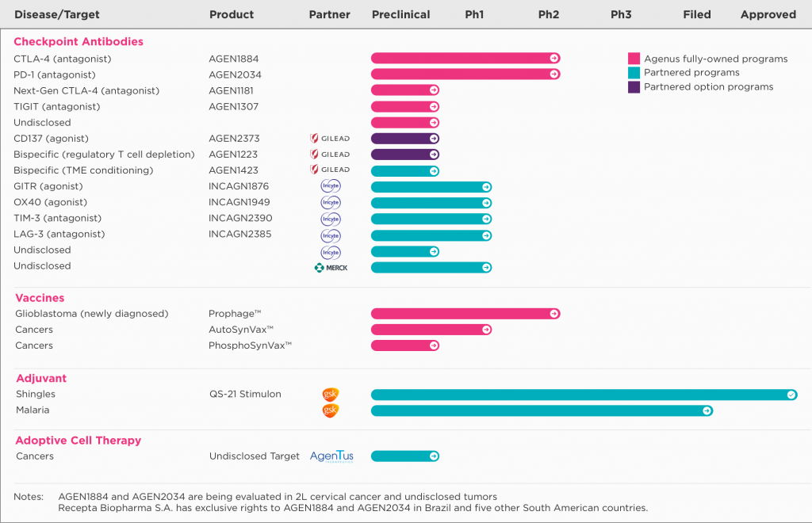This screenshot has height=523, width=812.
Task: Select the Incyte logo next to INCAGN1949
Action: point(331,202)
